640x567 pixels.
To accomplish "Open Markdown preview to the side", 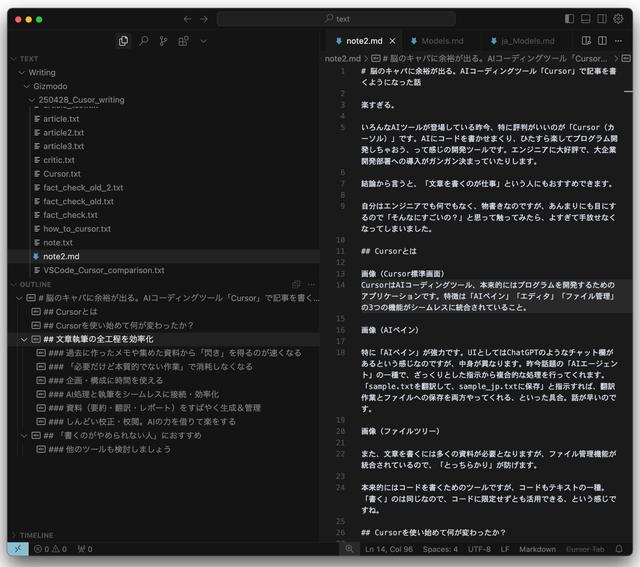I will point(586,41).
